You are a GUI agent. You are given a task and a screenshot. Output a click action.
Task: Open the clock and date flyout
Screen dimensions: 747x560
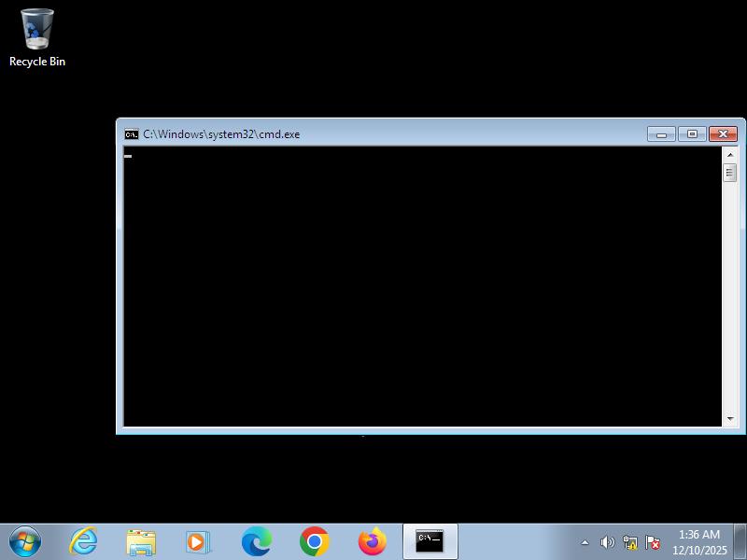pyautogui.click(x=699, y=542)
